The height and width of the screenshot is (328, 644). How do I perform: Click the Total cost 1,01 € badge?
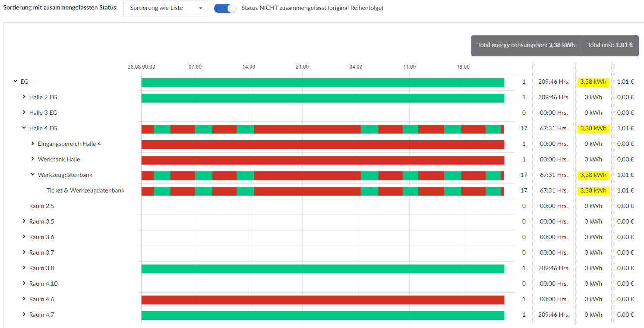(x=609, y=45)
